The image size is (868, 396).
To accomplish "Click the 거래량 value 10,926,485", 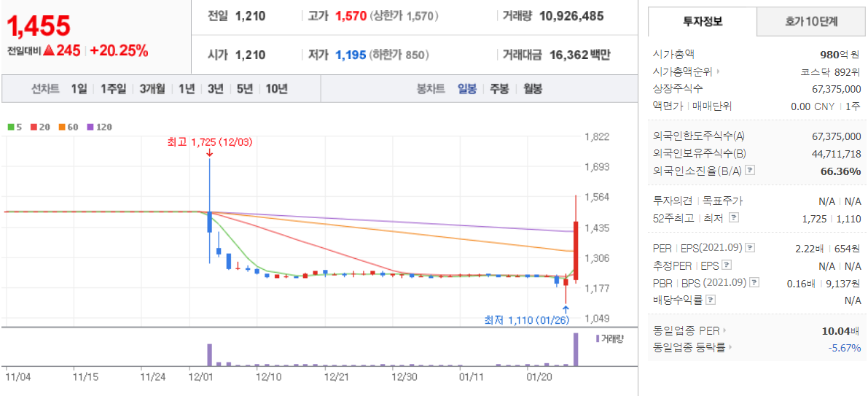I will [571, 16].
